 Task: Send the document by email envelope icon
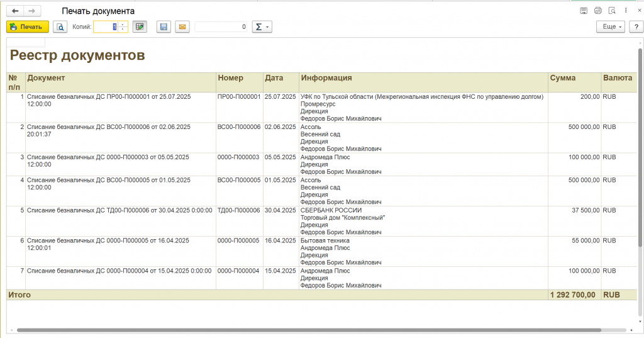click(182, 26)
